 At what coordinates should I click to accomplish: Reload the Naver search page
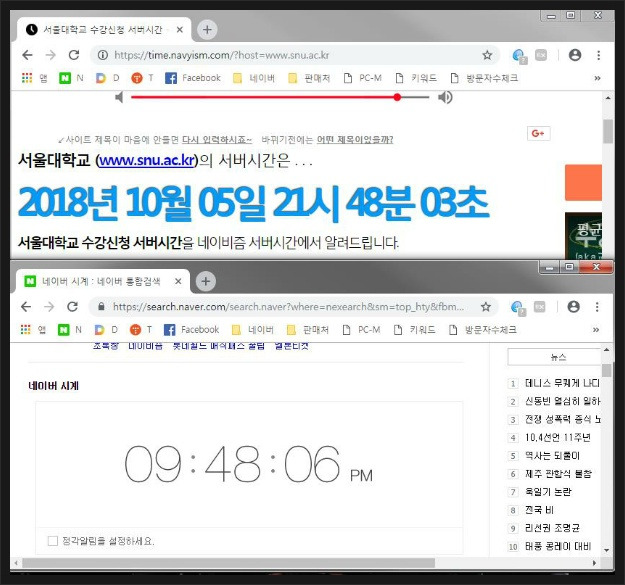[73, 306]
